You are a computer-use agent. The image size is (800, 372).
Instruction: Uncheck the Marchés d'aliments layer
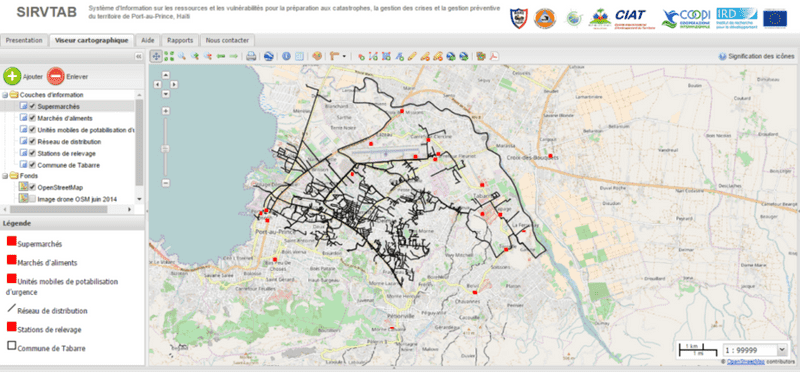(32, 118)
